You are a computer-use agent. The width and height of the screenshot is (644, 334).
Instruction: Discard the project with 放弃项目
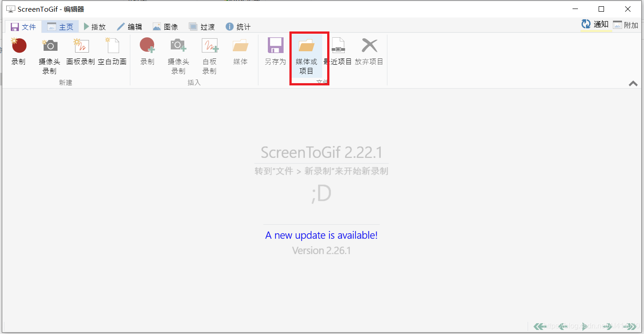369,53
